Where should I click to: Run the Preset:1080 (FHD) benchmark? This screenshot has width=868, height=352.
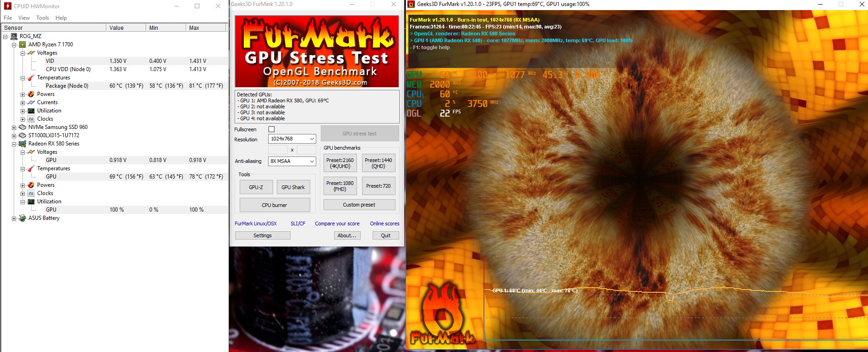tap(340, 186)
